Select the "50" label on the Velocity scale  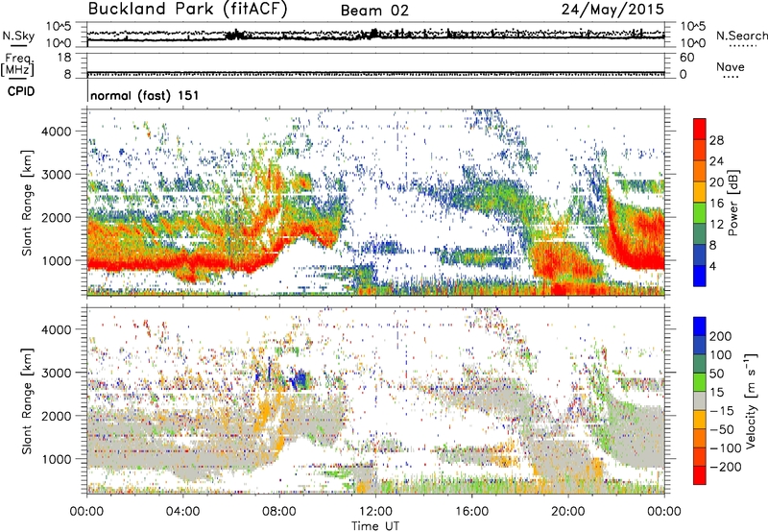point(716,374)
